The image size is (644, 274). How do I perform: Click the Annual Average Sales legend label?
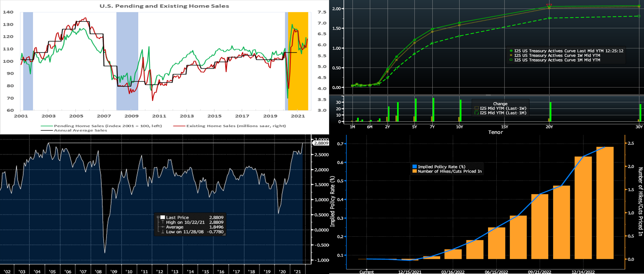tap(80, 130)
